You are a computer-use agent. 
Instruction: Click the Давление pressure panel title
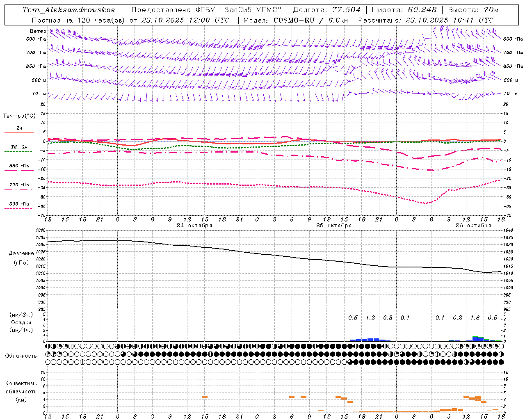[x=21, y=253]
